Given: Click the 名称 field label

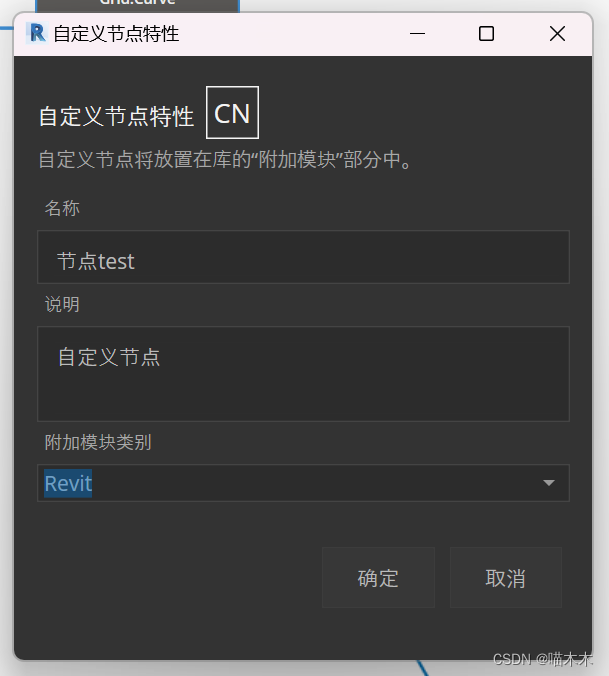Looking at the screenshot, I should click(x=62, y=208).
